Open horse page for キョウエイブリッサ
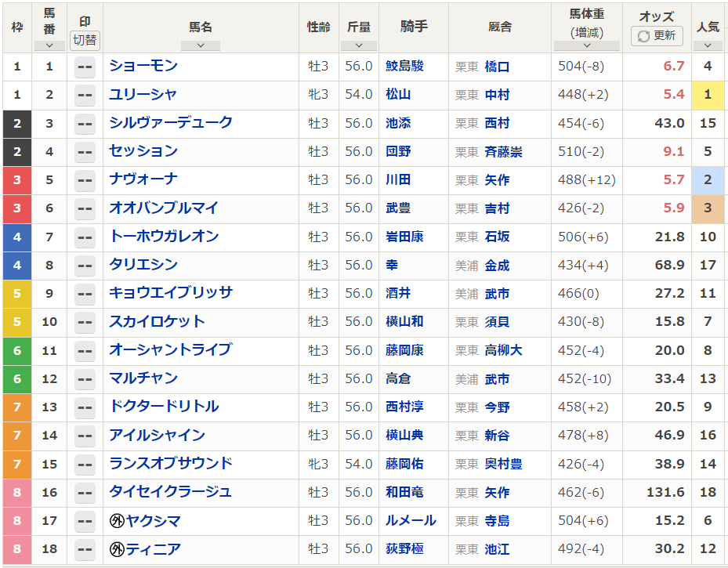The image size is (728, 568). click(x=171, y=293)
